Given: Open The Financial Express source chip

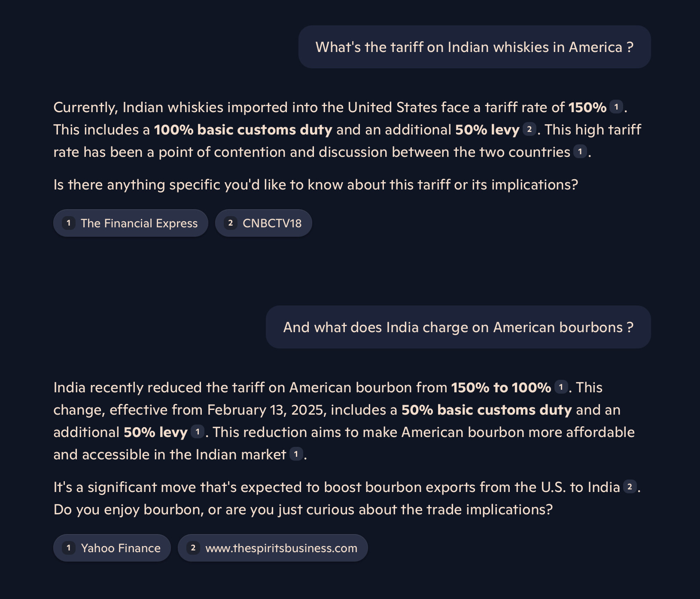Looking at the screenshot, I should point(131,223).
